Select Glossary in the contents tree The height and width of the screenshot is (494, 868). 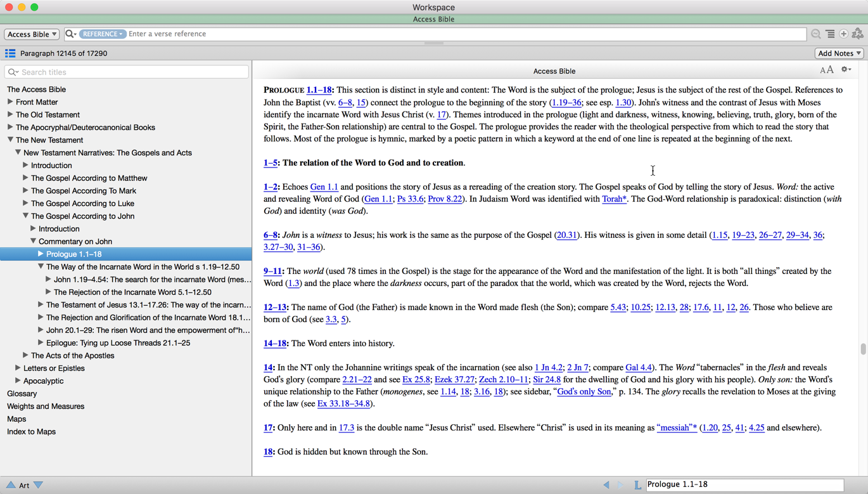pyautogui.click(x=22, y=394)
